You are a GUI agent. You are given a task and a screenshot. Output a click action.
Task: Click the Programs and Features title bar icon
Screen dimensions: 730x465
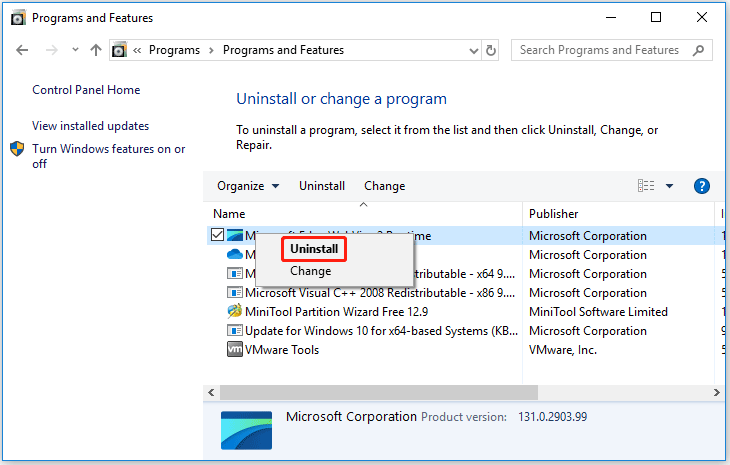18,18
